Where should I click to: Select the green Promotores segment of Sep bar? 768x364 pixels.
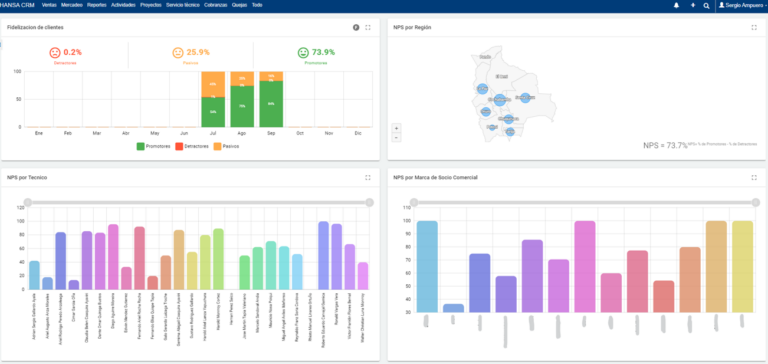(271, 104)
